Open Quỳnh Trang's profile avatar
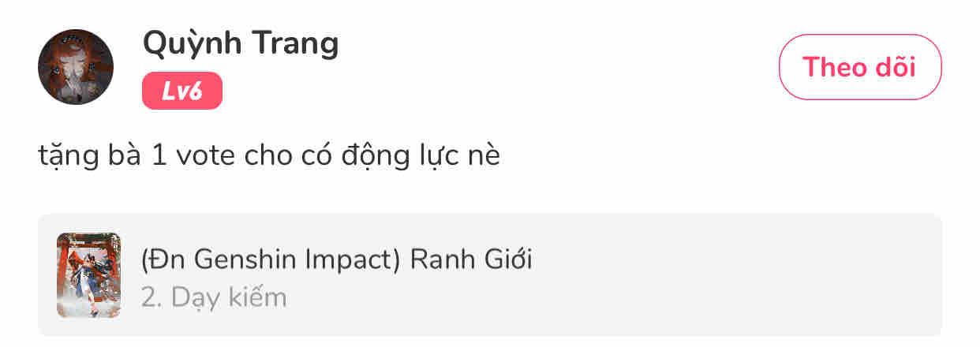Image resolution: width=980 pixels, height=347 pixels. (x=76, y=67)
